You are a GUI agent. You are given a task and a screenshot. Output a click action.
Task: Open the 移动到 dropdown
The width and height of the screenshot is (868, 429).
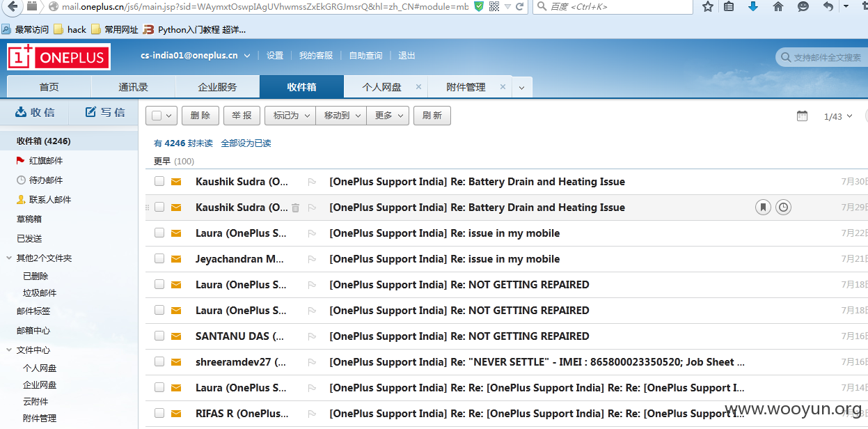click(341, 116)
